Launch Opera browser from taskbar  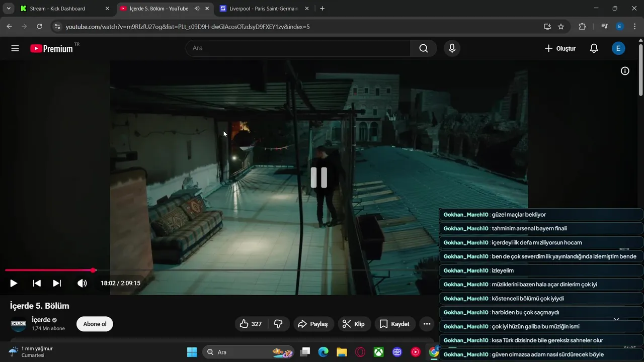point(360,352)
